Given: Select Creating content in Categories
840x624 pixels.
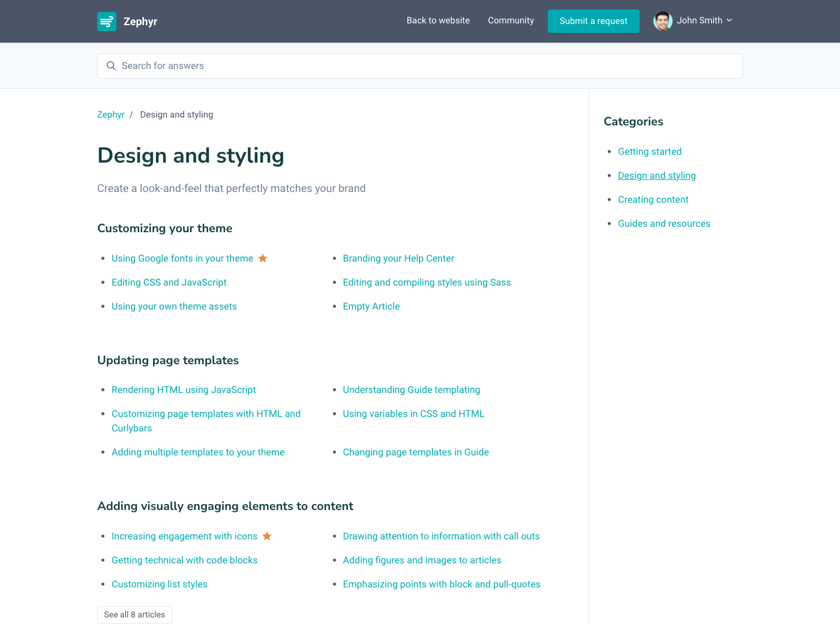Looking at the screenshot, I should pyautogui.click(x=653, y=200).
